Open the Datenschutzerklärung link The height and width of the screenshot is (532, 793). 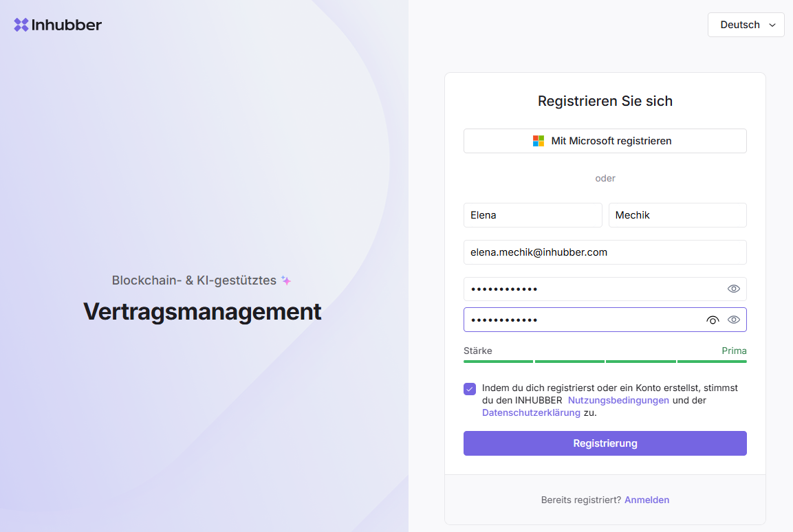531,413
